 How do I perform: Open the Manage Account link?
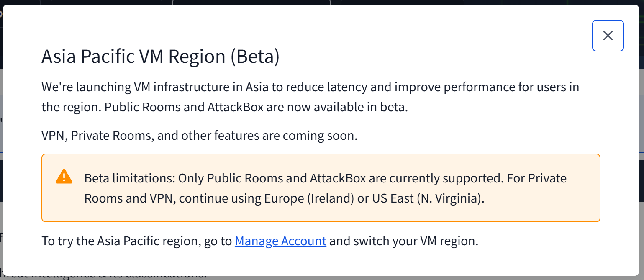pos(280,241)
